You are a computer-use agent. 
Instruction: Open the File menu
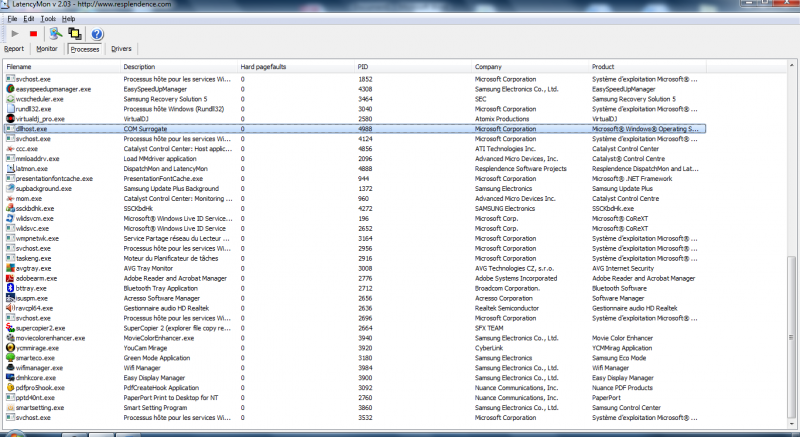pyautogui.click(x=12, y=19)
